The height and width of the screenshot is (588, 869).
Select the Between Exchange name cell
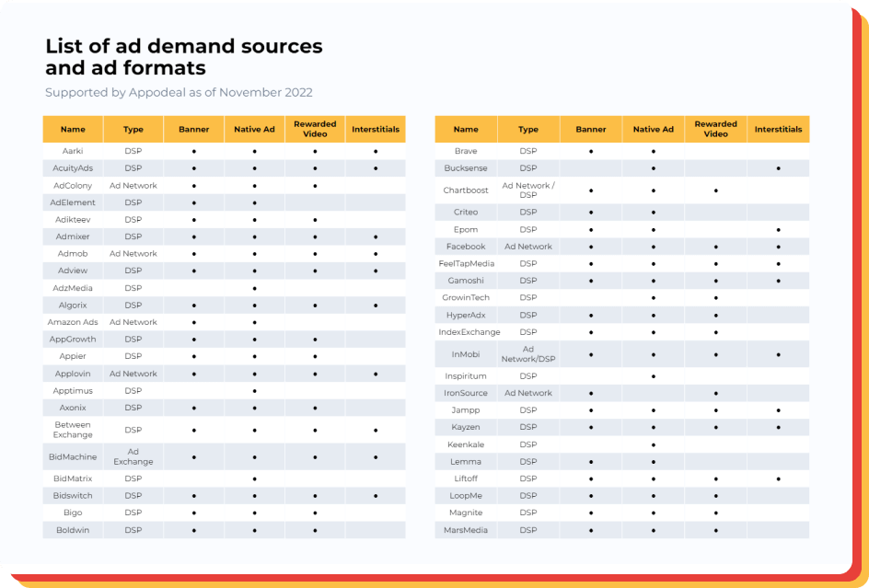(x=73, y=430)
